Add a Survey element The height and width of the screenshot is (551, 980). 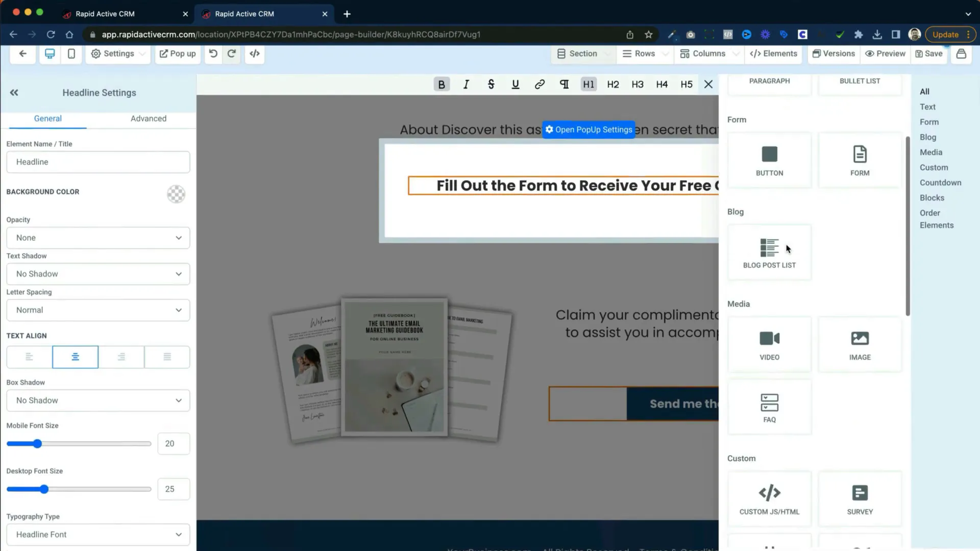coord(860,499)
